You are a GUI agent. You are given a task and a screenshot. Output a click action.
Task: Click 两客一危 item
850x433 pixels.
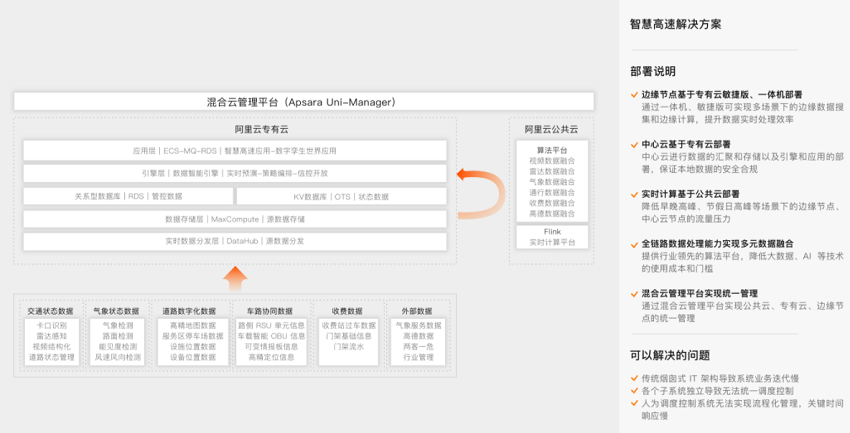pyautogui.click(x=418, y=347)
